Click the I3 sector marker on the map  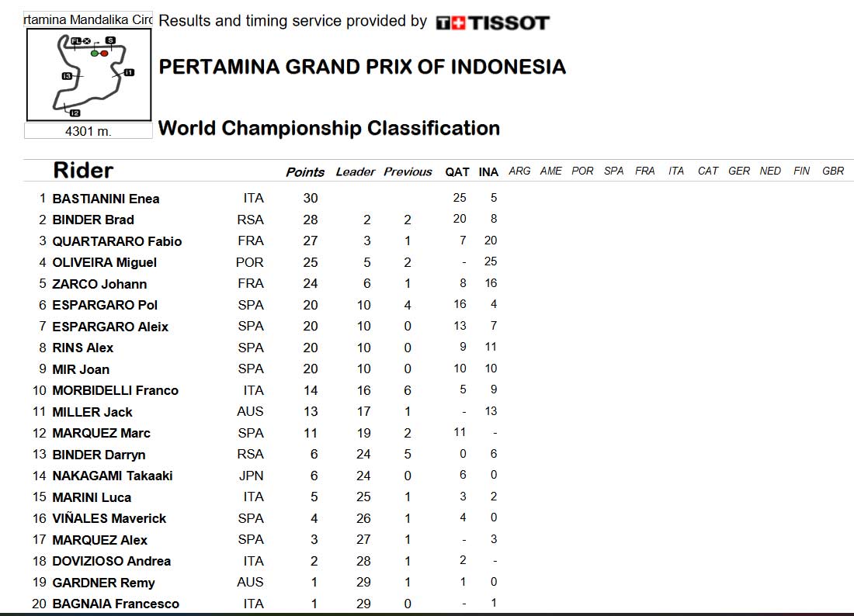click(67, 76)
